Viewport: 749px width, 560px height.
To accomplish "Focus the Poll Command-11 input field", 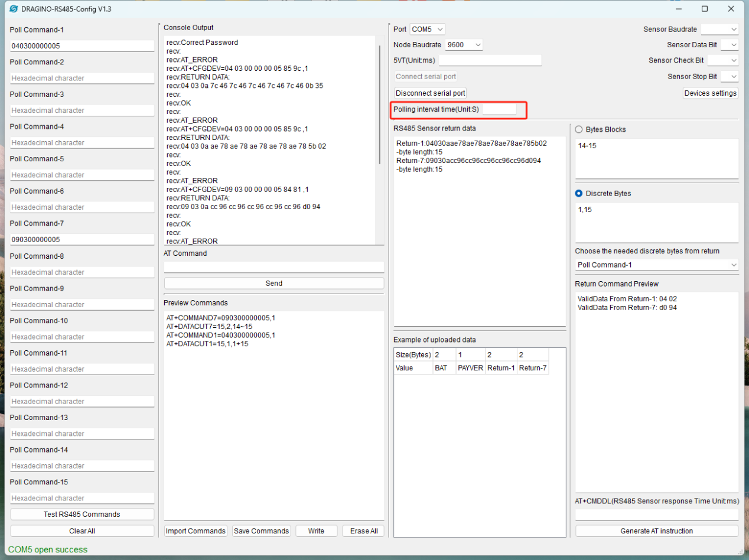I will pos(82,369).
